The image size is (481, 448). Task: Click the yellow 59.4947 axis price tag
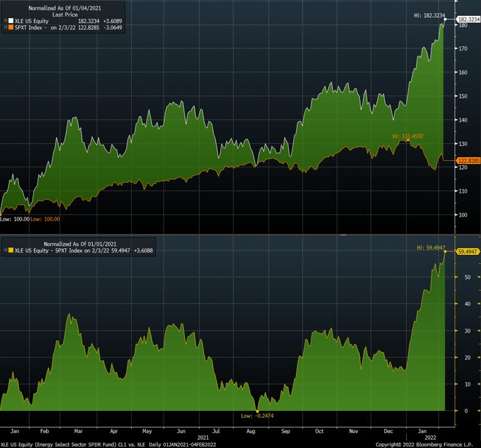tap(468, 251)
